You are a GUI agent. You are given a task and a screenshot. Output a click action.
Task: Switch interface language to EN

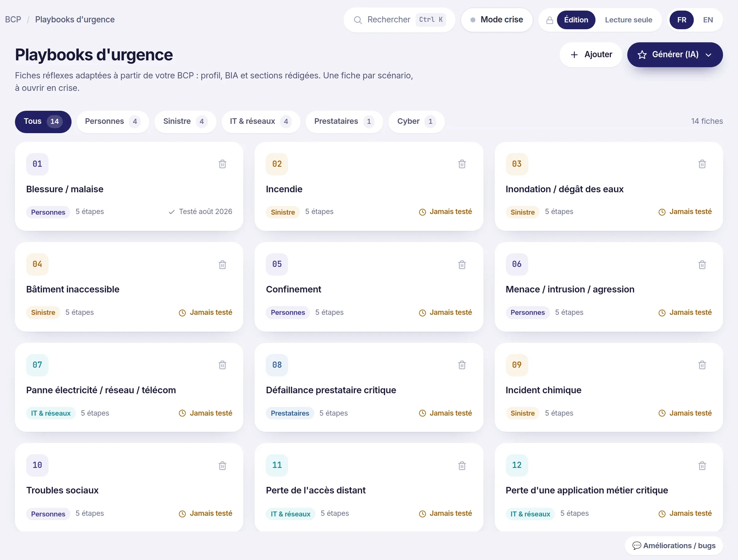(708, 20)
